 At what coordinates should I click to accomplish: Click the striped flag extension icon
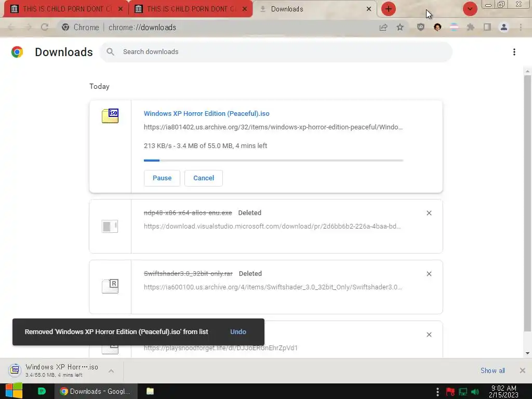(454, 27)
